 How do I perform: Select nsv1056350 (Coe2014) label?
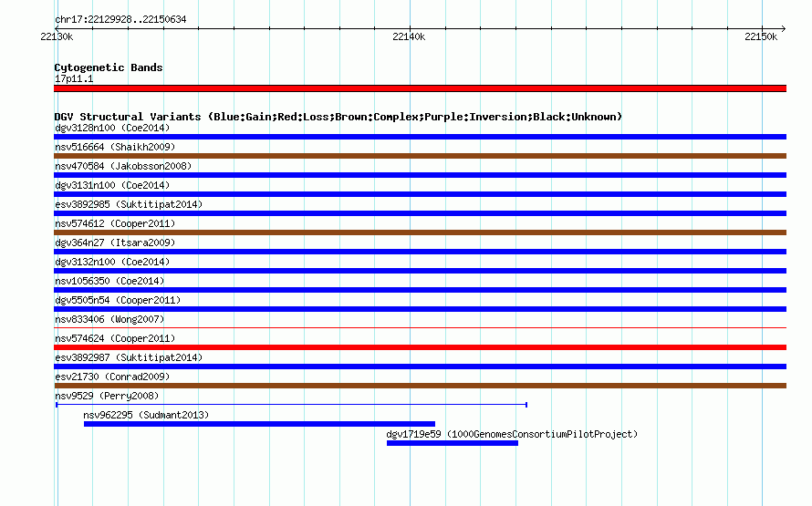click(109, 281)
